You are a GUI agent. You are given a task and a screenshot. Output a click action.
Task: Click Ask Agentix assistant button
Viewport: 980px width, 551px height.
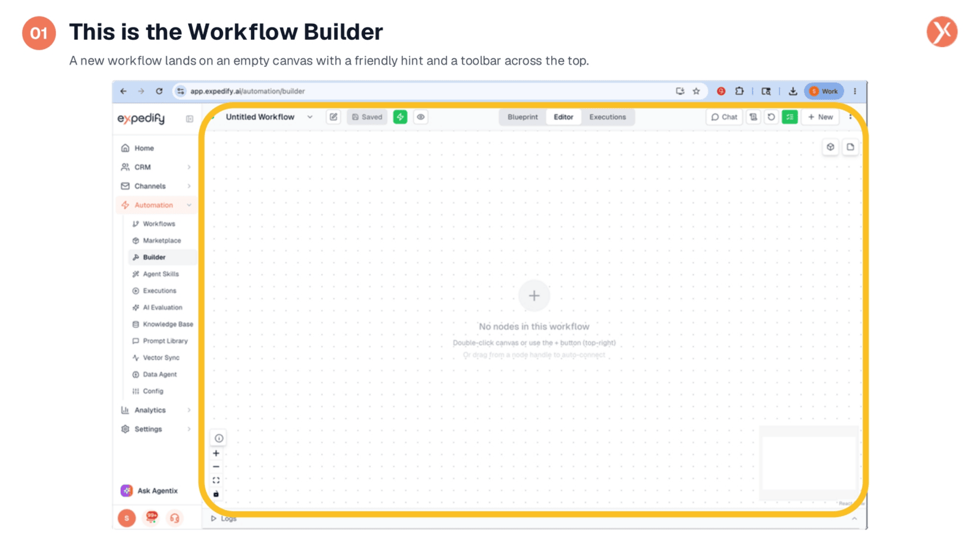(149, 491)
